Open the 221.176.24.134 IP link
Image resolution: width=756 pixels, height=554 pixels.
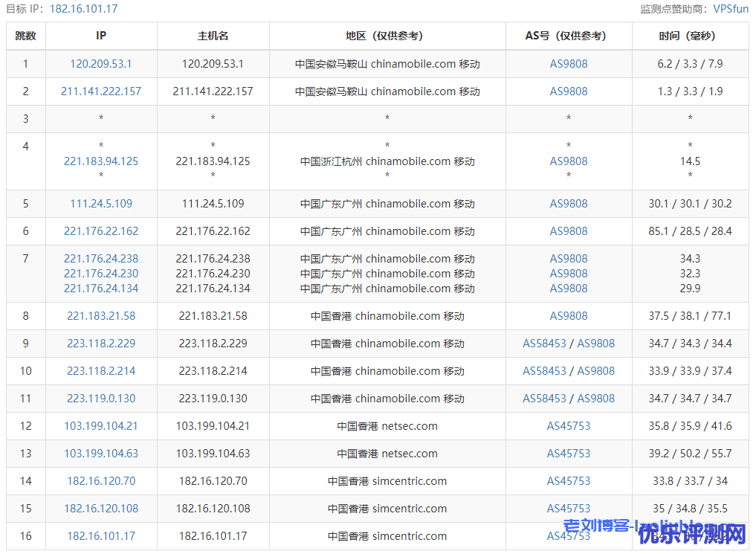point(101,289)
